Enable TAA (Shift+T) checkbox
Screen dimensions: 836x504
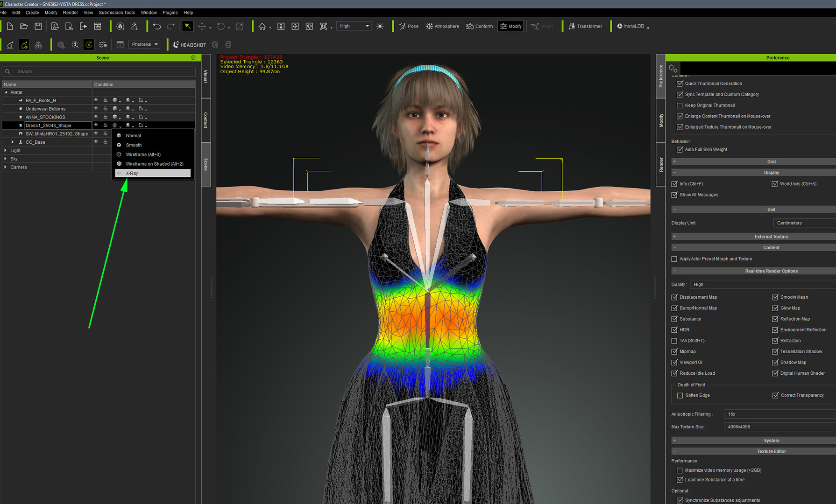click(x=674, y=341)
